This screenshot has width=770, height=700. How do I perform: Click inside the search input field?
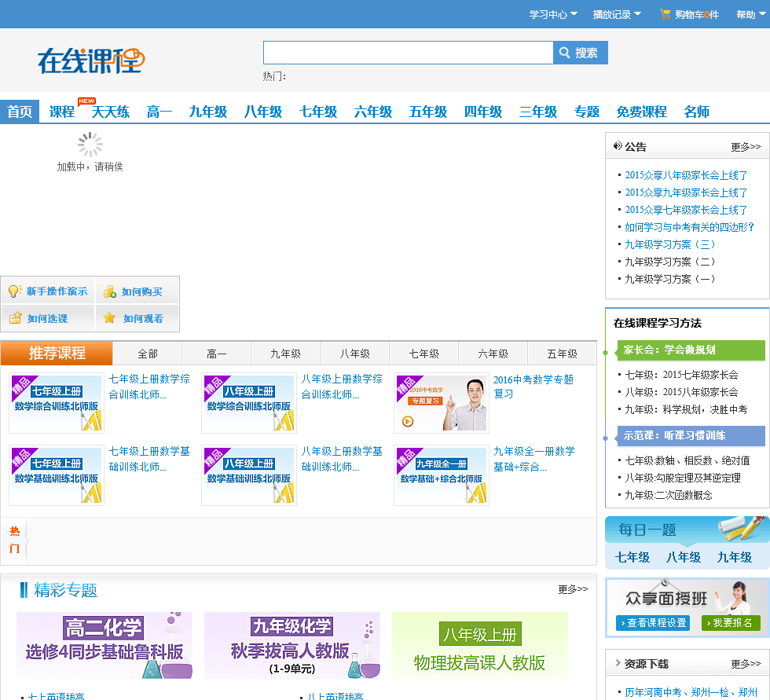tap(408, 53)
